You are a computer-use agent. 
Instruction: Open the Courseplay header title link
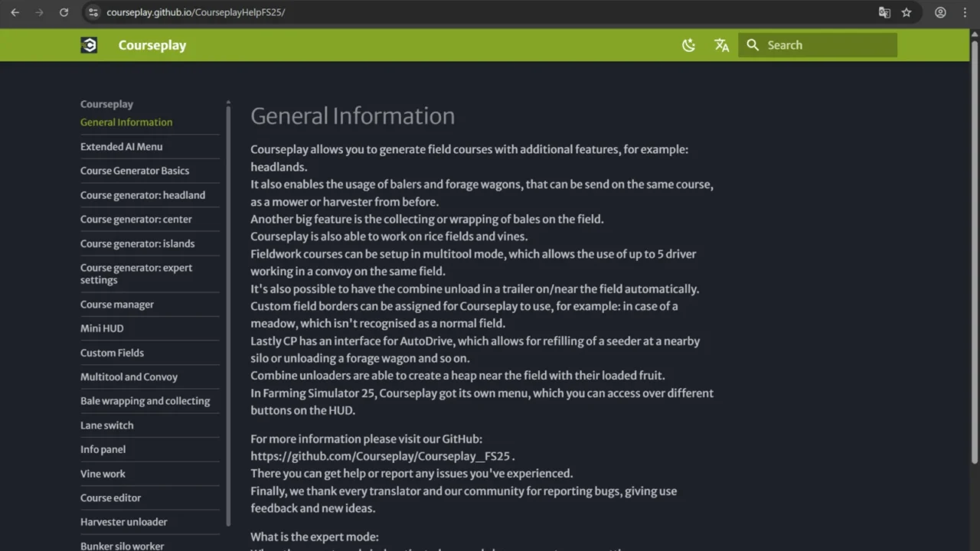coord(152,45)
